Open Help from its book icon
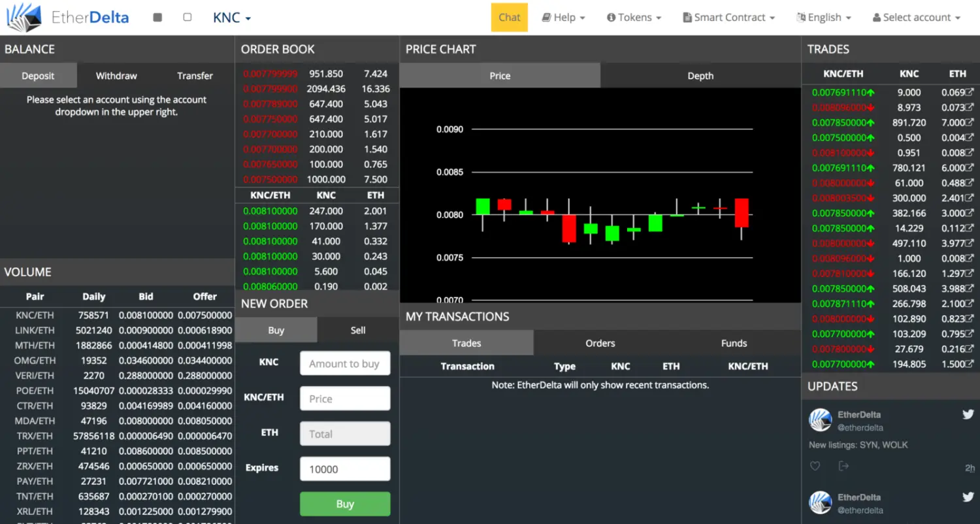The width and height of the screenshot is (980, 524). click(x=546, y=17)
